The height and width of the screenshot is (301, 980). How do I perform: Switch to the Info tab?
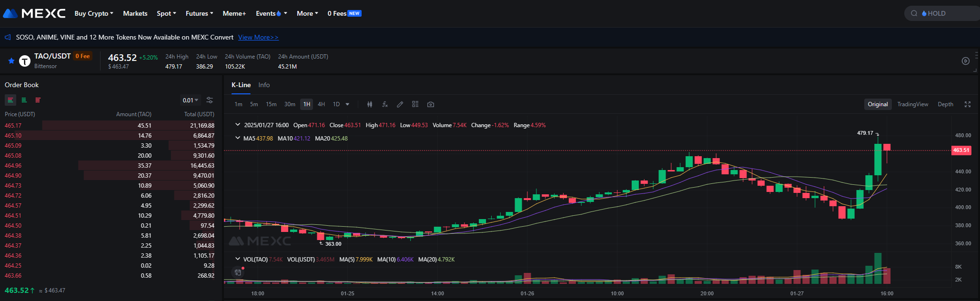264,85
